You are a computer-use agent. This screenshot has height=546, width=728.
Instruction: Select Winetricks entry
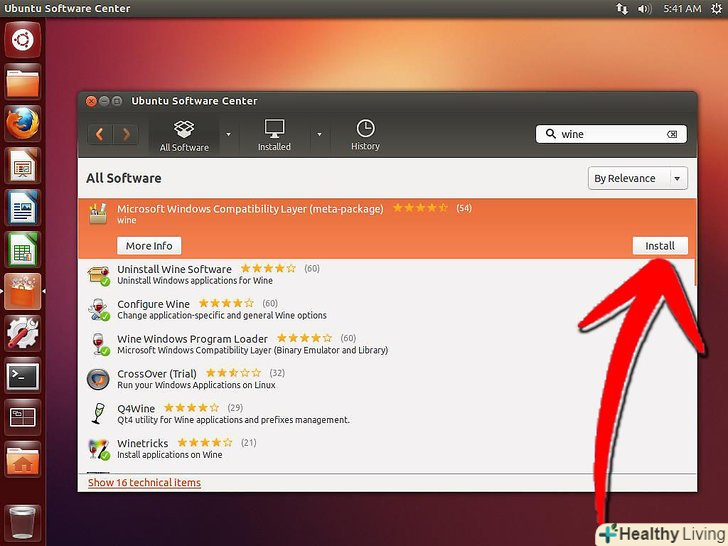click(387, 449)
